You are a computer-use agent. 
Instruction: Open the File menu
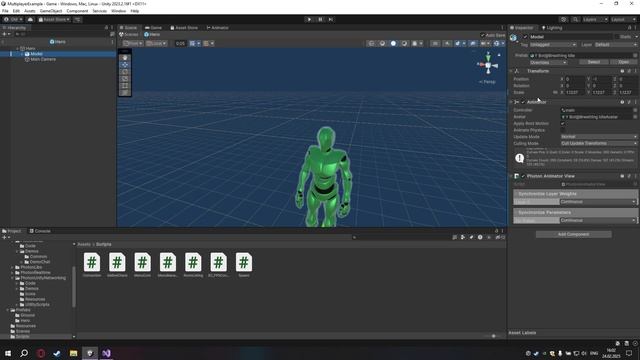pos(5,11)
